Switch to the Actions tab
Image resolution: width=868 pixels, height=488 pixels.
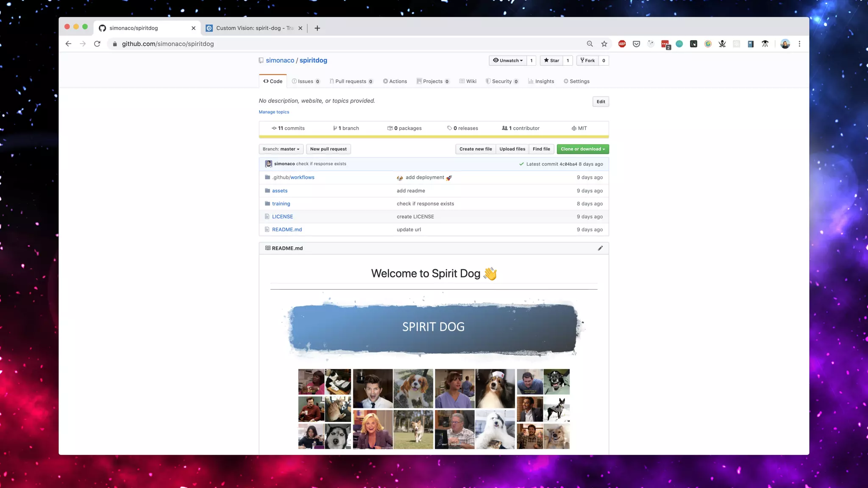tap(395, 81)
